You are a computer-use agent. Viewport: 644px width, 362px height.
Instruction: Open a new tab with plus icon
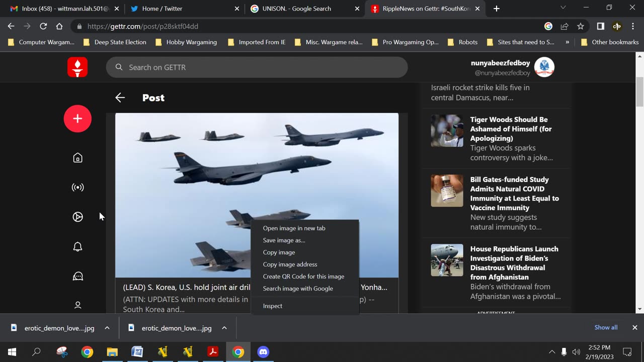tap(497, 9)
